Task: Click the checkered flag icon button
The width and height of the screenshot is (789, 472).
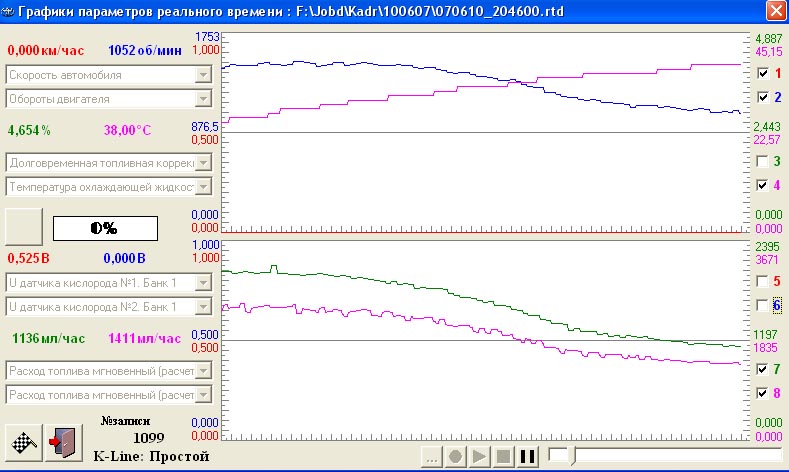Action: (x=25, y=441)
